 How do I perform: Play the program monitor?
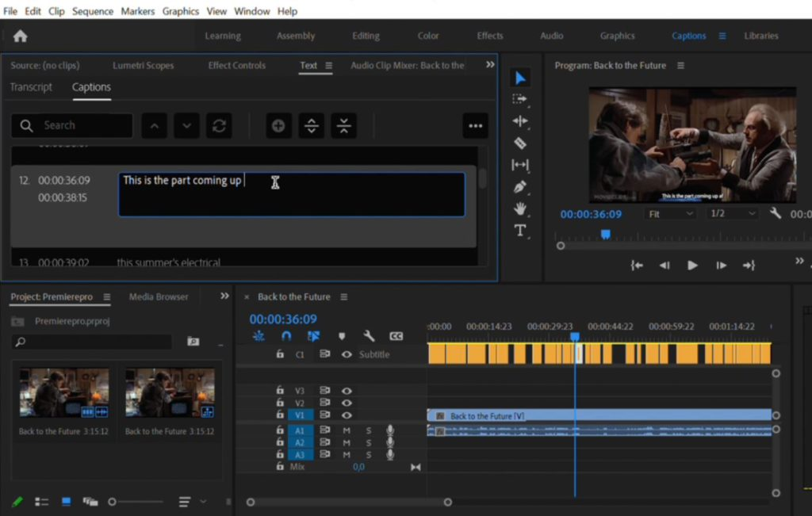(x=691, y=266)
